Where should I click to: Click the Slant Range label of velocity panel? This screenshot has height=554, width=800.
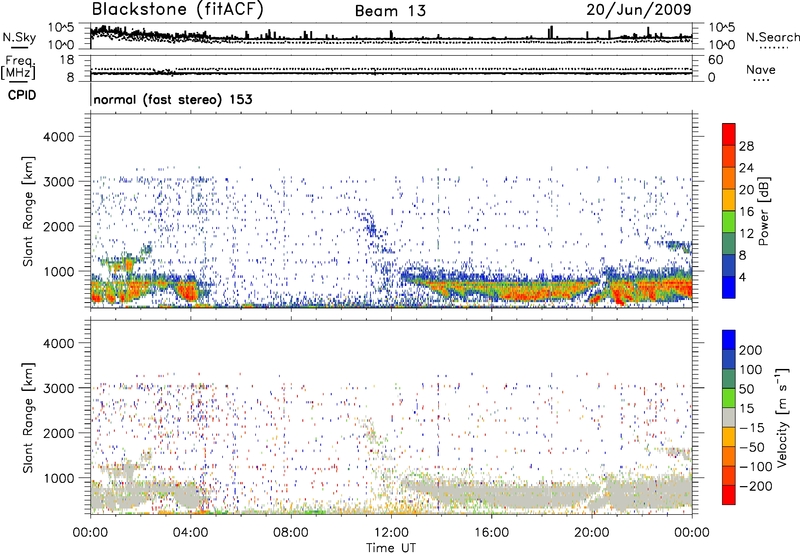click(28, 417)
